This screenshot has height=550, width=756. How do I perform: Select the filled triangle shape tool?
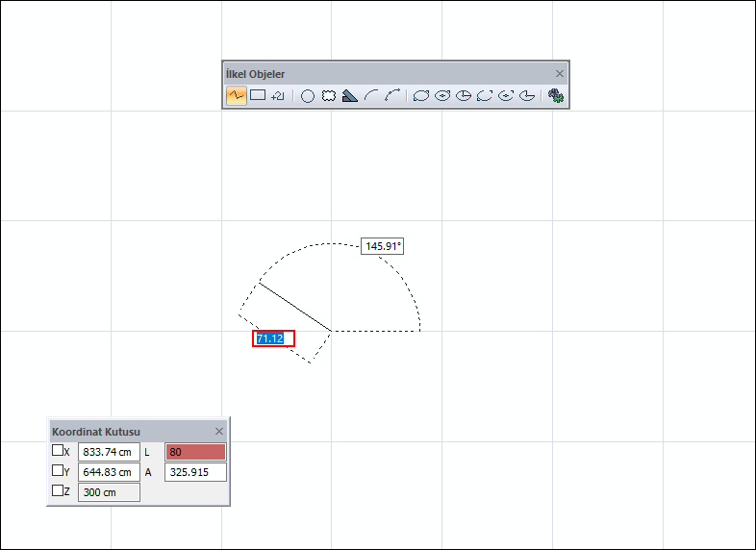[350, 96]
